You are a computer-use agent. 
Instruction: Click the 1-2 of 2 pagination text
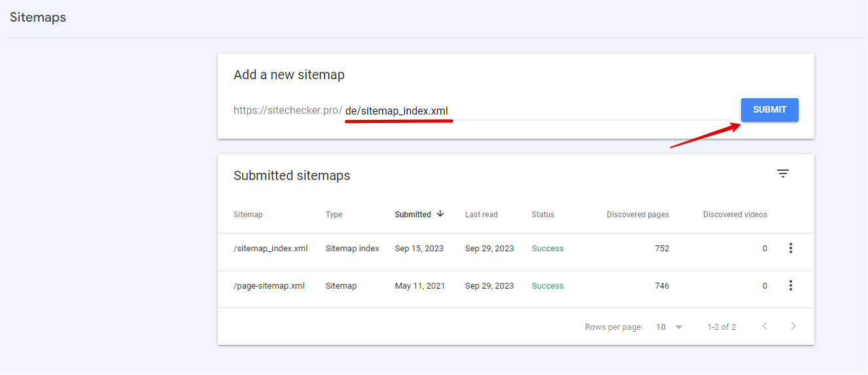(x=721, y=327)
